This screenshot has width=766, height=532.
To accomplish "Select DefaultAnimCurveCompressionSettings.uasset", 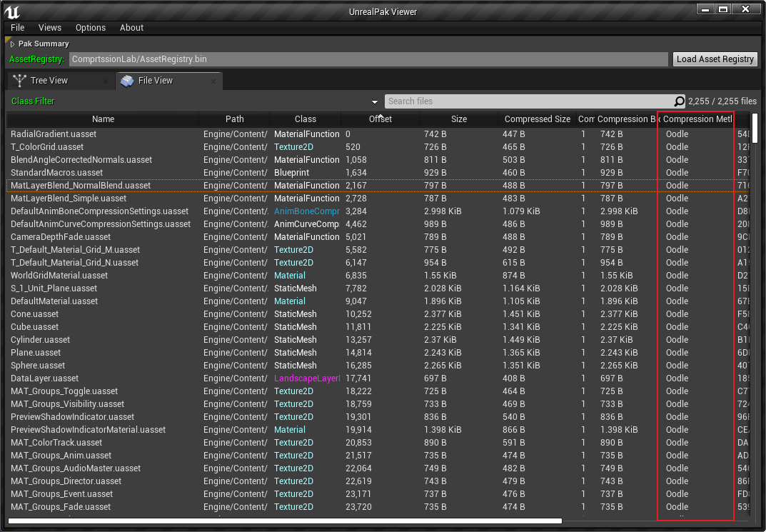I will 378,224.
